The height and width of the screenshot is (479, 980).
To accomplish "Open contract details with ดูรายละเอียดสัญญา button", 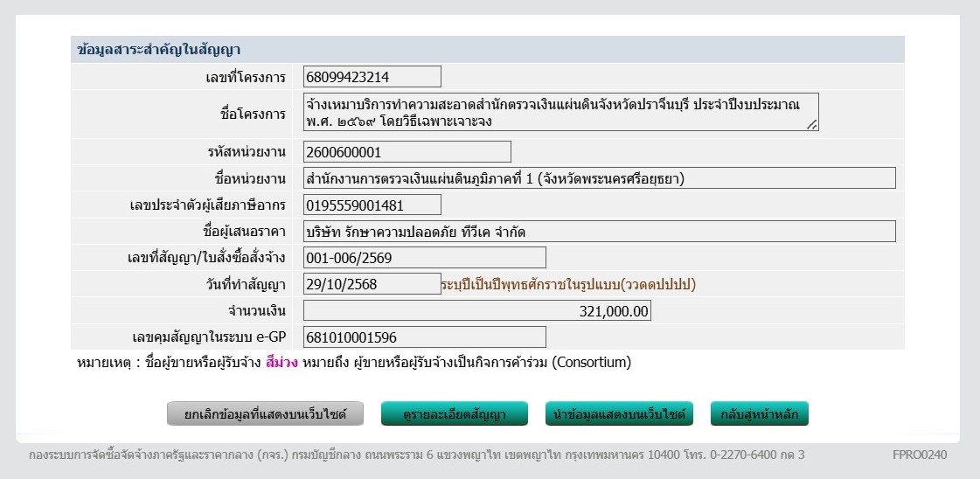I will coord(455,414).
